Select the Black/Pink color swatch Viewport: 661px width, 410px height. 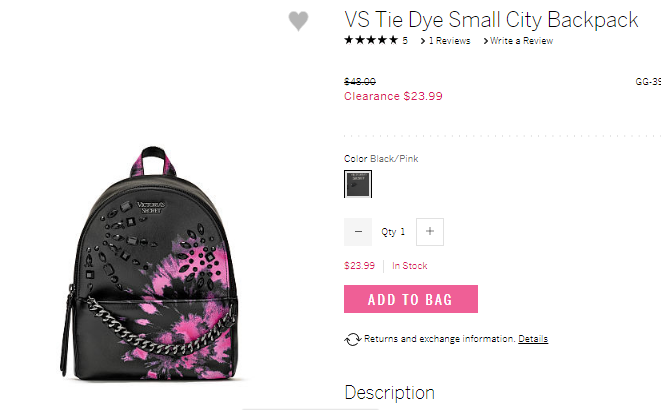click(358, 184)
